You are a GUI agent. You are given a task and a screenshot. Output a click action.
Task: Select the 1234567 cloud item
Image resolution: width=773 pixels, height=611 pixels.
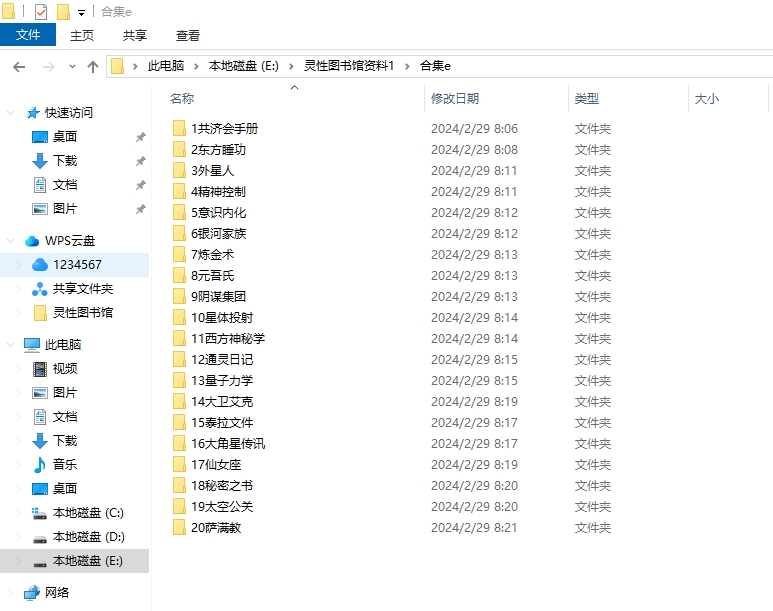[77, 265]
